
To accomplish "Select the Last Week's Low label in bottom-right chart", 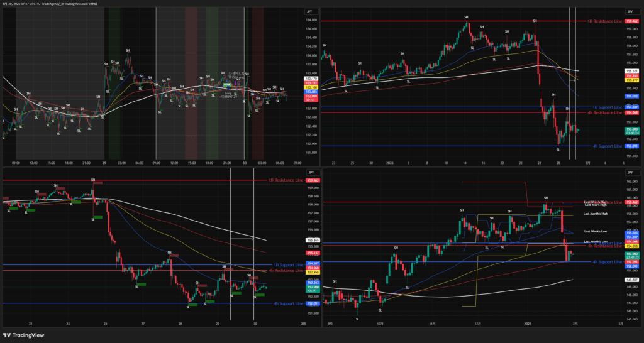I will [596, 231].
